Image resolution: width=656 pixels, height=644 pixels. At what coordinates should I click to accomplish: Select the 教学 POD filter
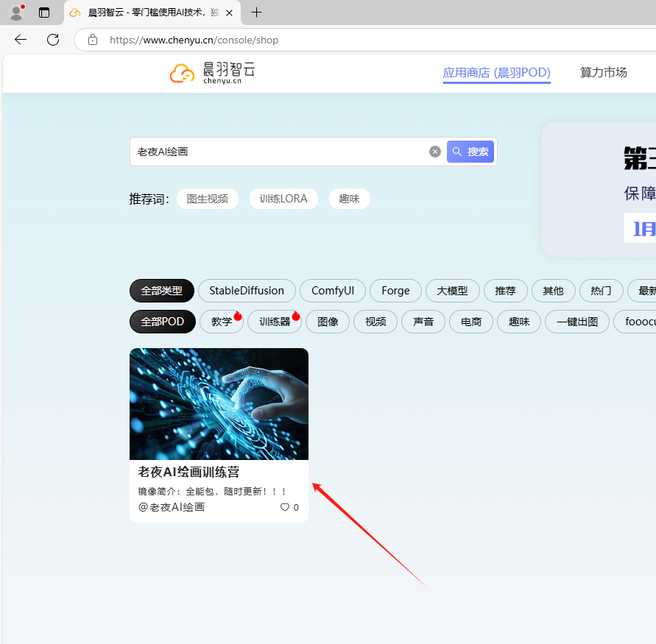pos(221,322)
